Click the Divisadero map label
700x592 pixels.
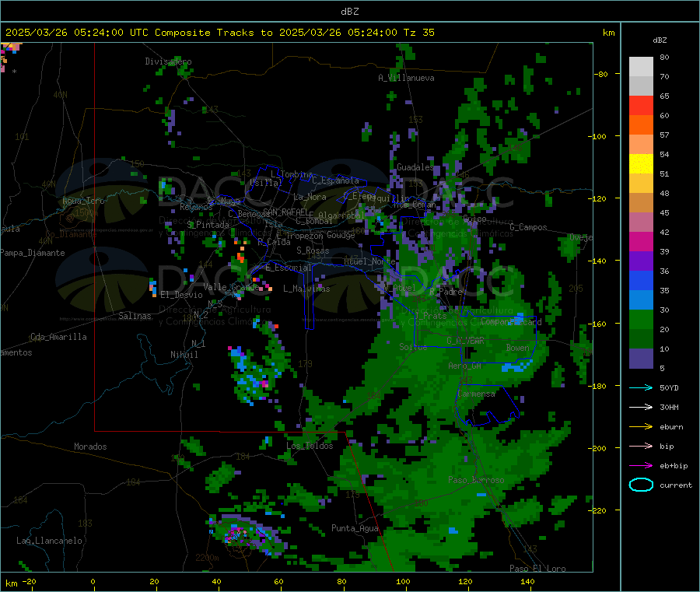[x=168, y=61]
